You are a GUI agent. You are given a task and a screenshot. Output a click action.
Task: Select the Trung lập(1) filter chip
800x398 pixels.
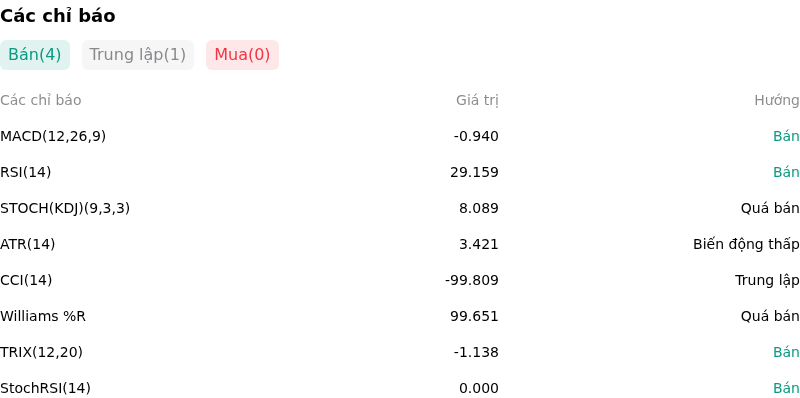pos(138,55)
